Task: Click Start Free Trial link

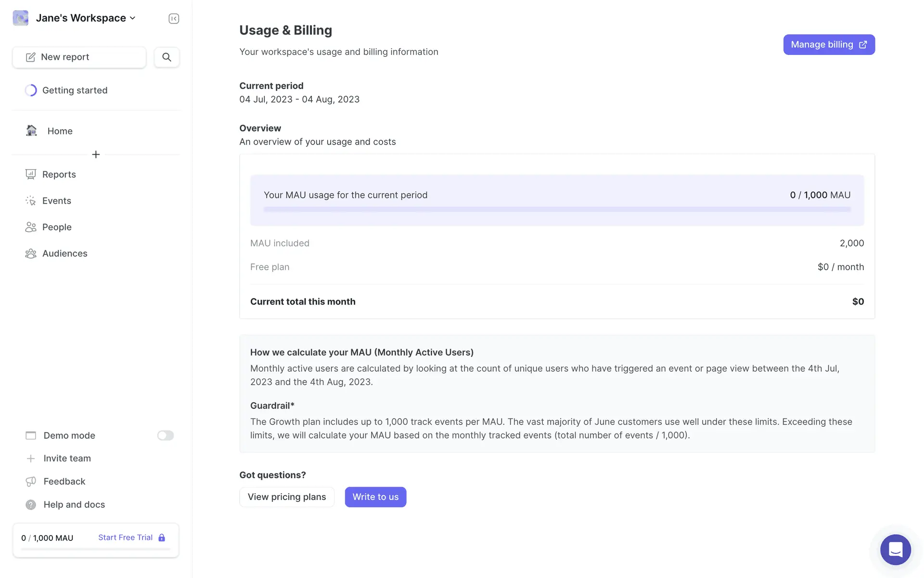Action: coord(126,538)
